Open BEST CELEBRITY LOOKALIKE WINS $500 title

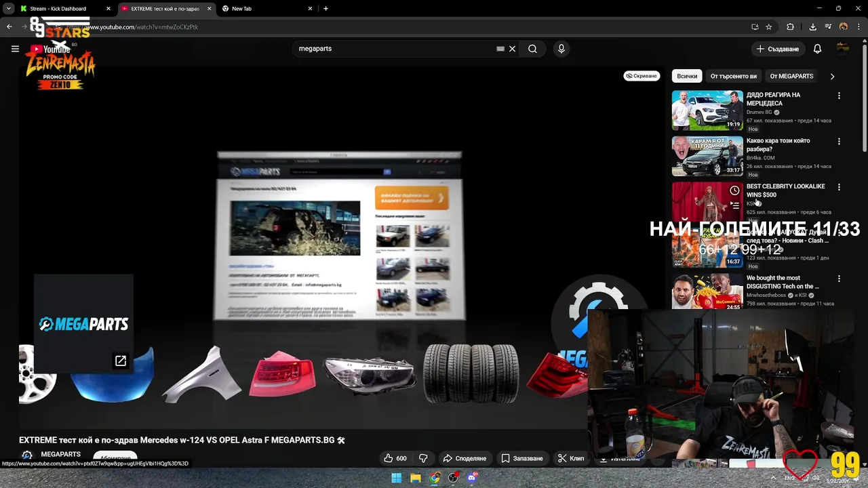click(785, 190)
